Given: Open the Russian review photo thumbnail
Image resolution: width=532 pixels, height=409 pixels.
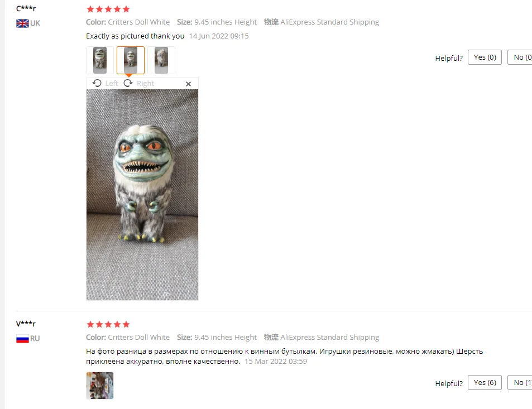Looking at the screenshot, I should click(100, 386).
